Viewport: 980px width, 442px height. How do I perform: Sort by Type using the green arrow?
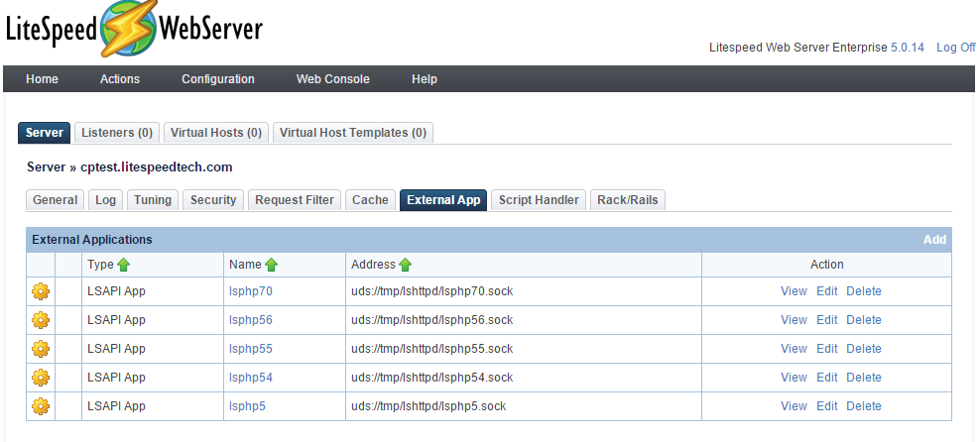pyautogui.click(x=123, y=265)
